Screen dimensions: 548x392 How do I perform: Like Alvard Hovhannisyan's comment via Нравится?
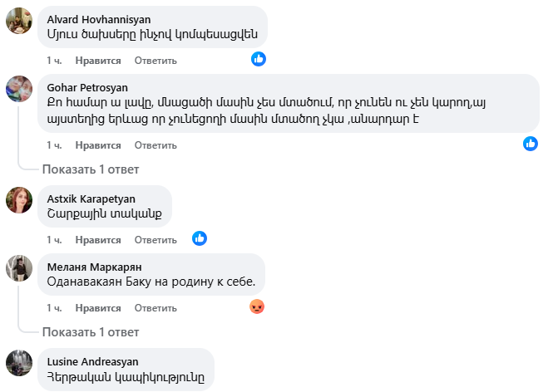tap(98, 61)
